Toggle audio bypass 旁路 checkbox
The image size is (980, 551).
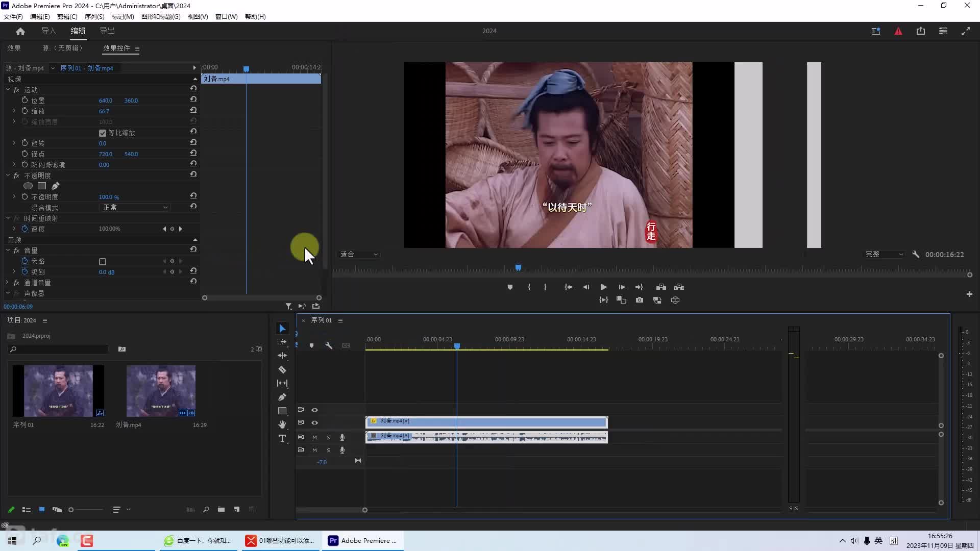click(103, 262)
